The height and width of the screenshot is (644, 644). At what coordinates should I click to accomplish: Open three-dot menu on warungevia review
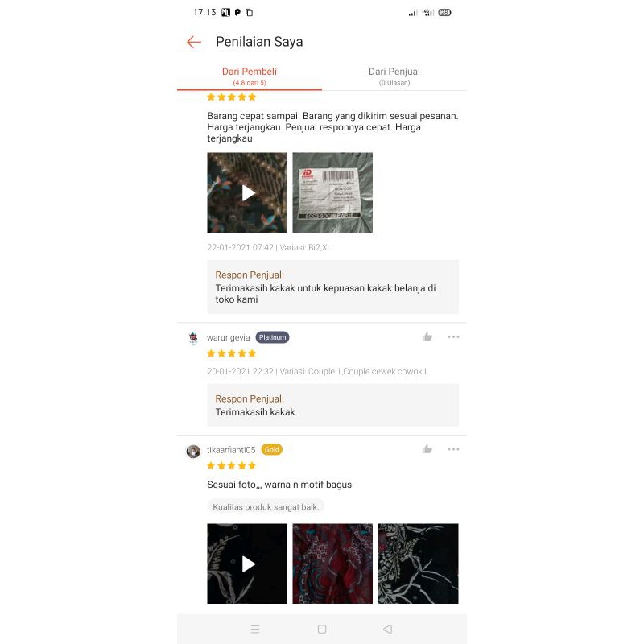453,337
